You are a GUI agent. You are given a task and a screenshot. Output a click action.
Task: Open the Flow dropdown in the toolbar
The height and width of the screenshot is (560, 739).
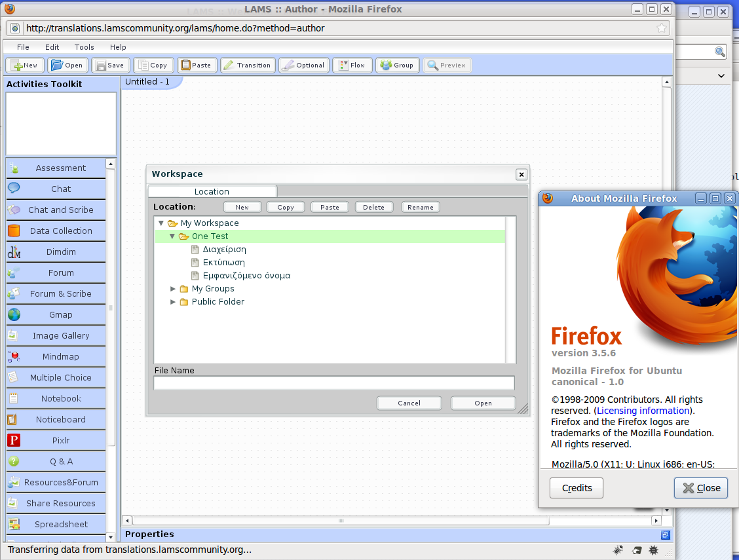point(352,65)
